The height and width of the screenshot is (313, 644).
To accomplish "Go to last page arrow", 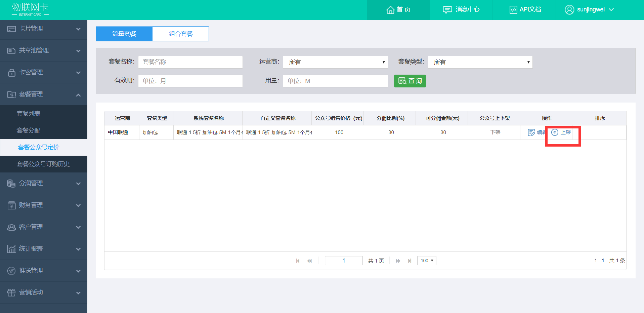I will point(410,261).
